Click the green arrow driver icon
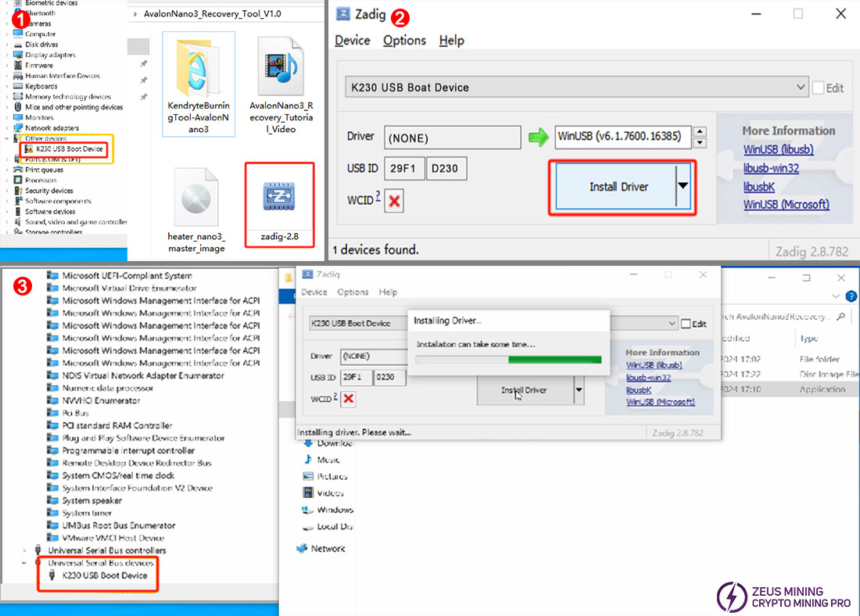The width and height of the screenshot is (860, 616). pos(538,138)
